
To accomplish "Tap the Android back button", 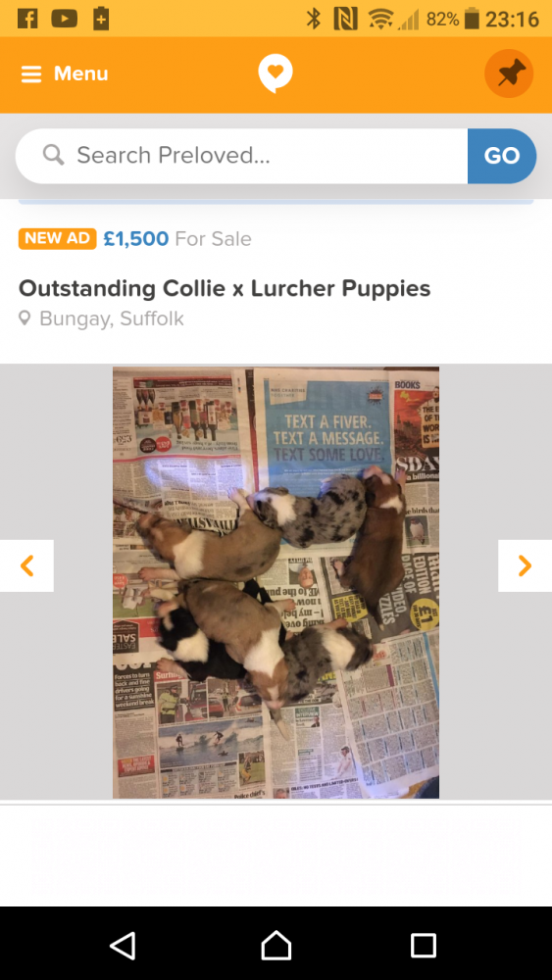I will [x=124, y=946].
